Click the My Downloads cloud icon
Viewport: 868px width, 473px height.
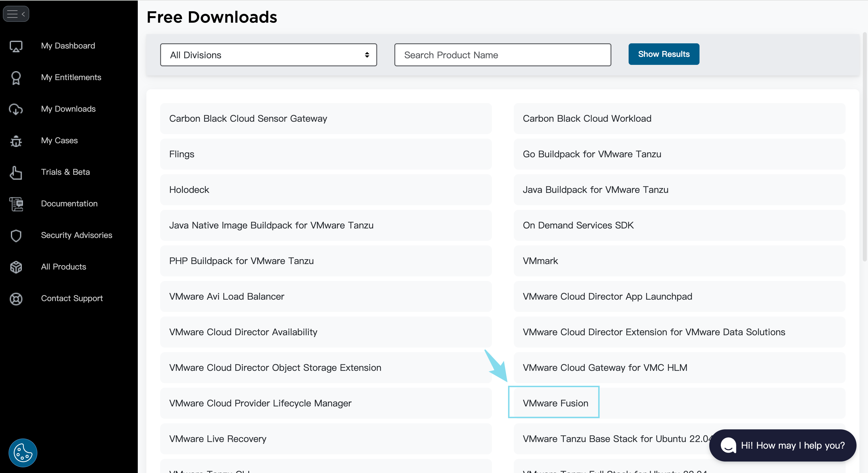(x=16, y=109)
